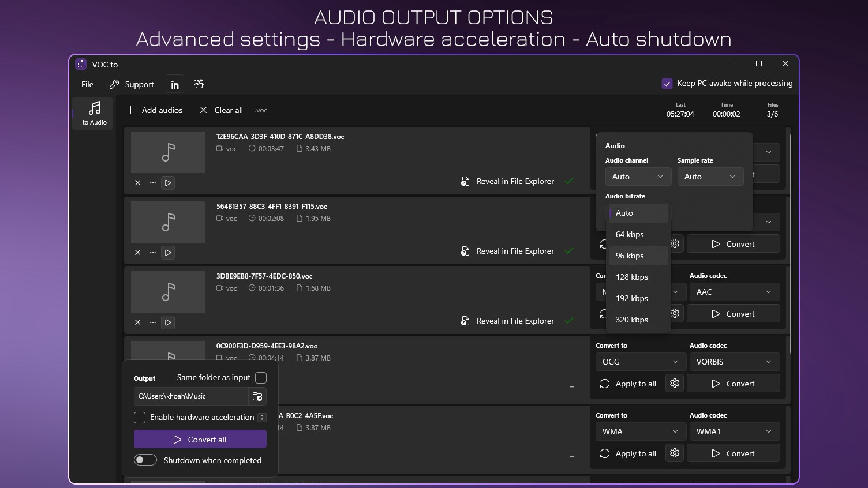Open the File menu

pos(87,84)
